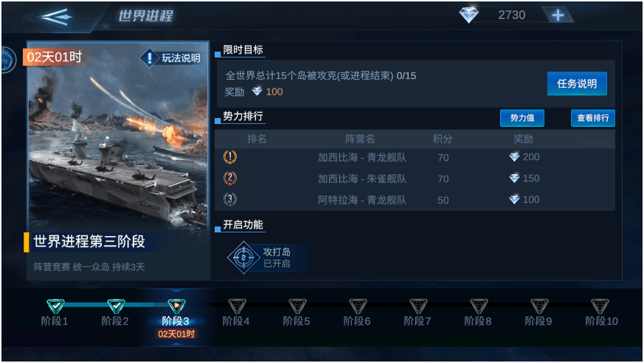Select the locked 阶段10 stage marker
Image resolution: width=644 pixels, height=363 pixels.
point(600,306)
